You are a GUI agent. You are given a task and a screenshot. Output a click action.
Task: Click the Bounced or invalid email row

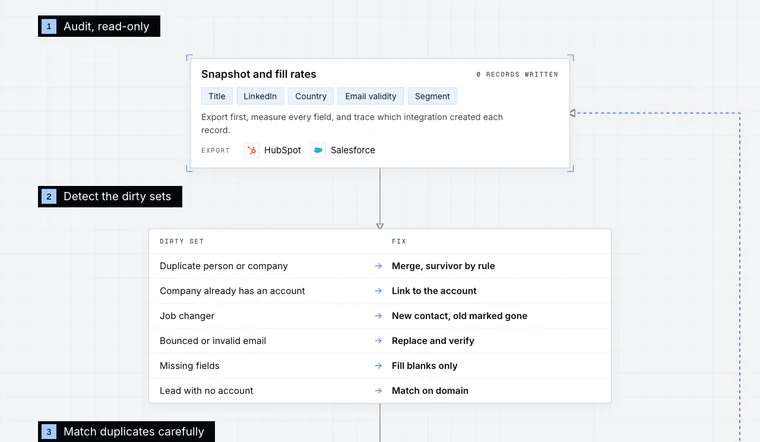click(380, 341)
